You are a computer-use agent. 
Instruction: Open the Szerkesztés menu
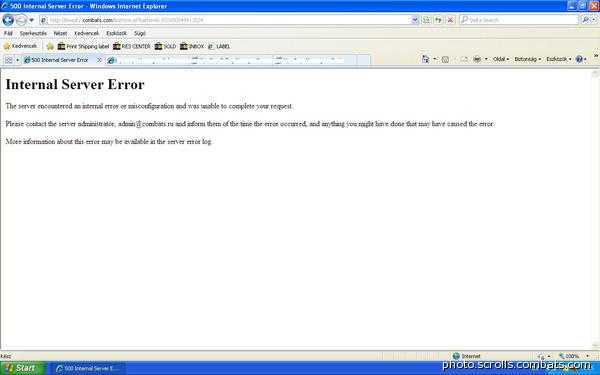point(33,33)
